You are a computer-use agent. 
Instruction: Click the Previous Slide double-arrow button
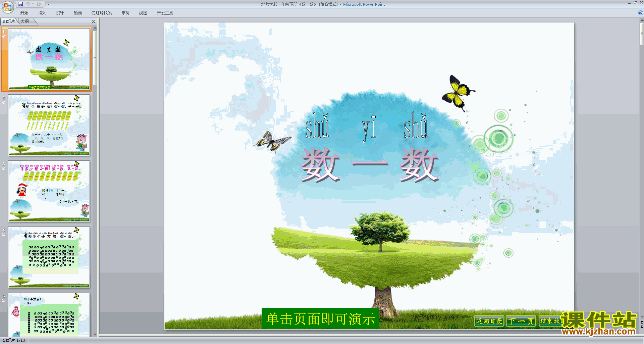coord(642,322)
